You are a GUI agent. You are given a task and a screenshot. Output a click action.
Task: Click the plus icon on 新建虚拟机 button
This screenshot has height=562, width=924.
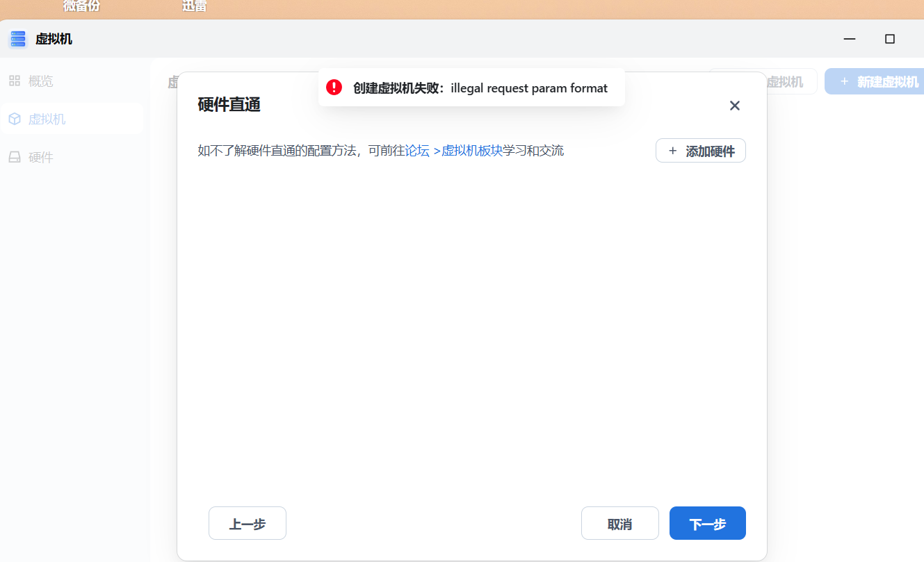(x=844, y=81)
